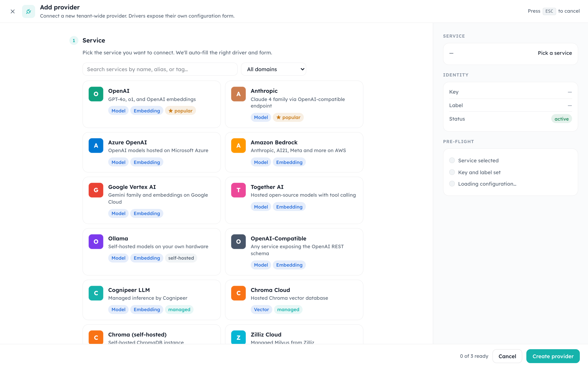Screen dimensions: 588x368
Task: Focus the search services input field
Action: (x=160, y=69)
